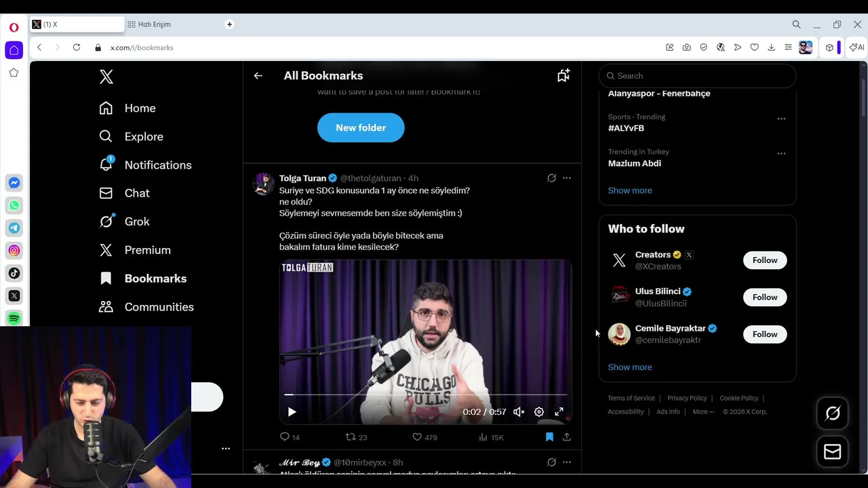Screen dimensions: 868x488
Task: Open Tolga Turan's profile avatar
Action: pyautogui.click(x=263, y=184)
